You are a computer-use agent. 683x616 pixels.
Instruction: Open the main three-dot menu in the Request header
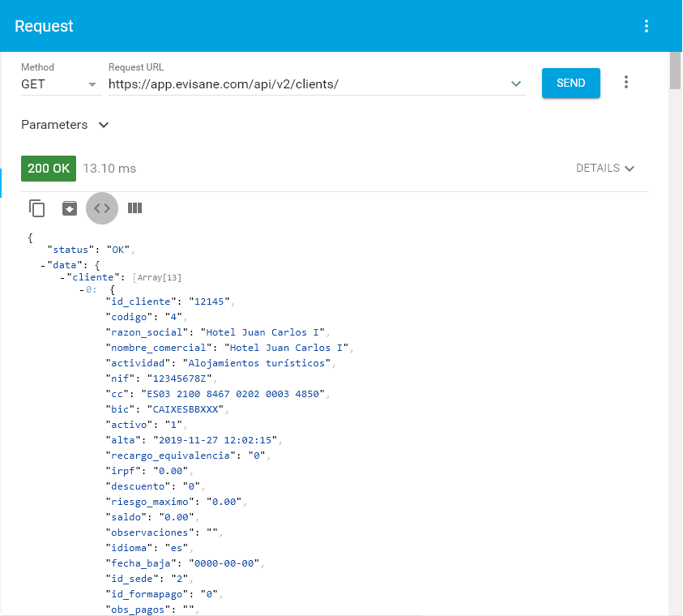pyautogui.click(x=647, y=26)
